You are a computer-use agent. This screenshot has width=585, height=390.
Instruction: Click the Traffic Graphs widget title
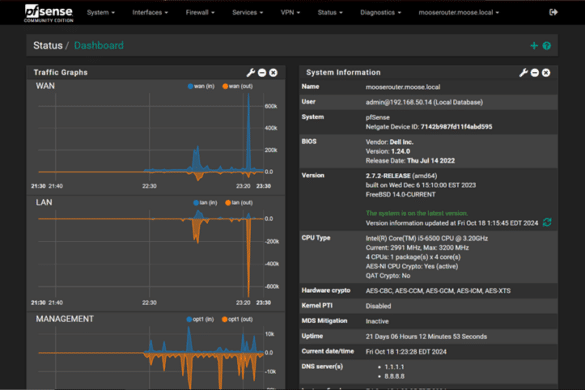click(x=60, y=72)
